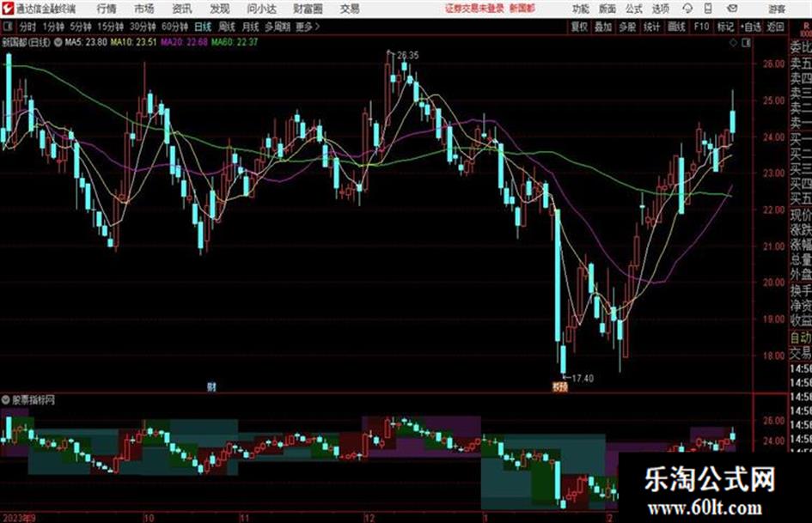This screenshot has width=812, height=523.
Task: Select the 月线 monthly period tab
Action: pos(251,27)
